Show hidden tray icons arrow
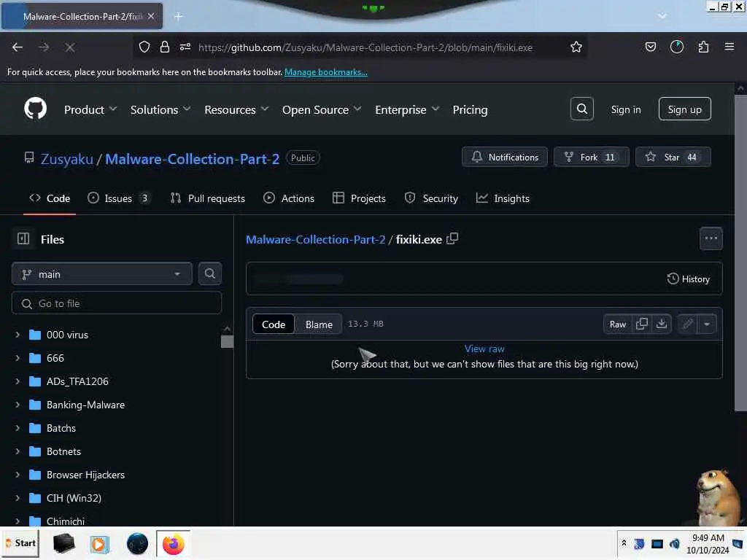 (x=624, y=542)
